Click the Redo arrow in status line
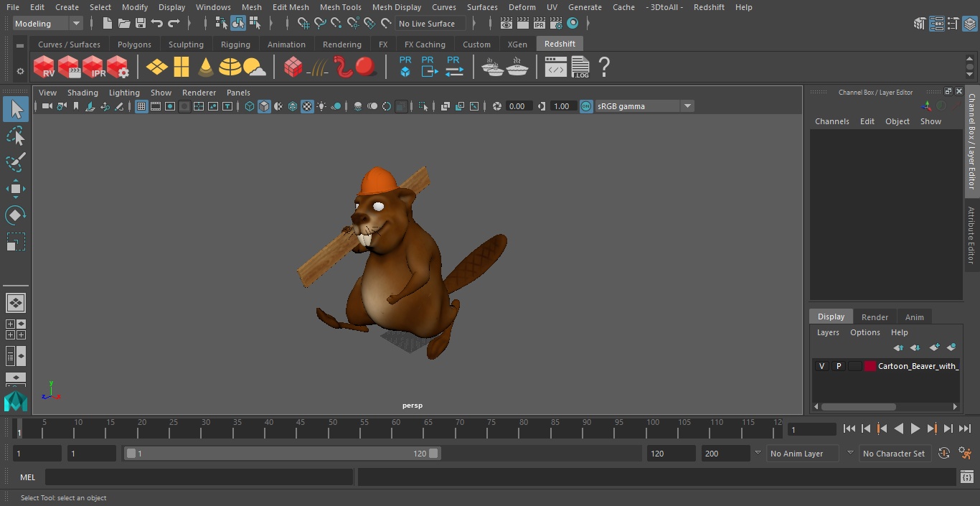The image size is (980, 506). 174,24
